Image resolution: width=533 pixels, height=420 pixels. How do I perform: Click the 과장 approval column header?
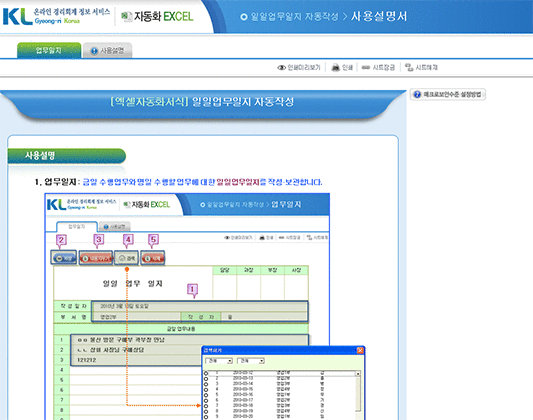[x=248, y=270]
